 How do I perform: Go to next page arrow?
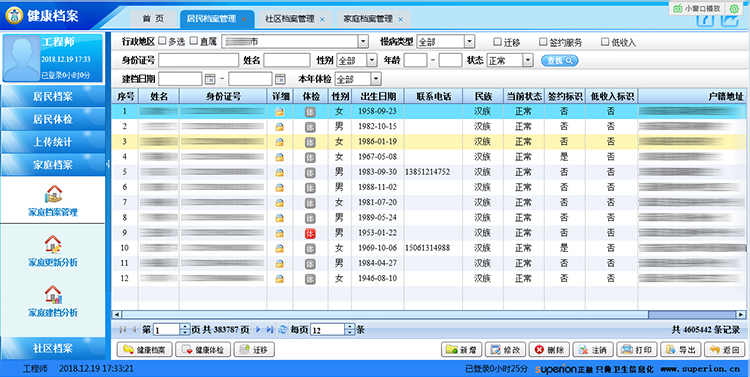tap(258, 330)
